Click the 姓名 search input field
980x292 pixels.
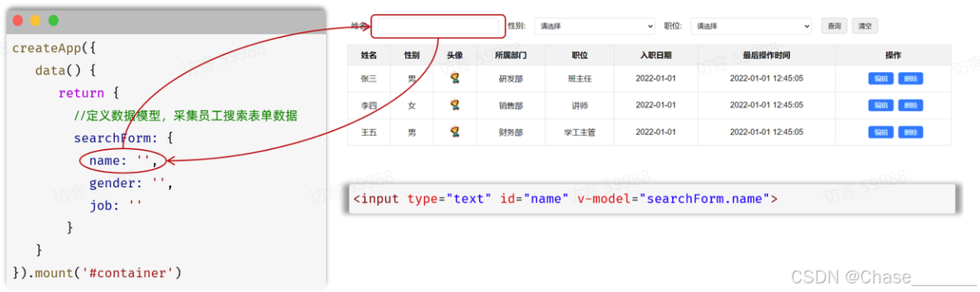(x=438, y=27)
